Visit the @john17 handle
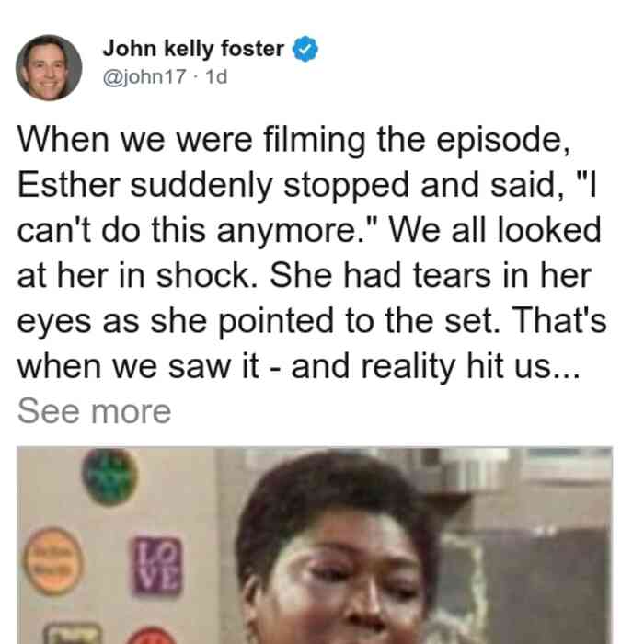 point(144,76)
